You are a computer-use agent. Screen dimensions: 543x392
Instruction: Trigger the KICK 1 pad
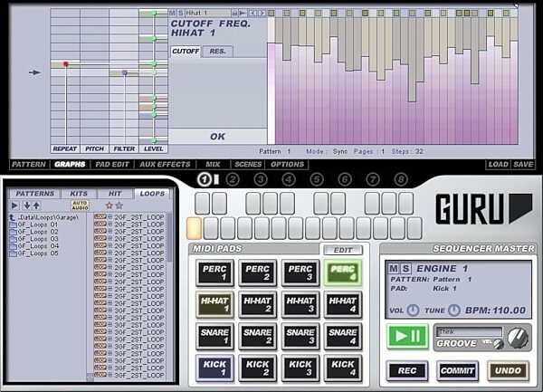[214, 368]
